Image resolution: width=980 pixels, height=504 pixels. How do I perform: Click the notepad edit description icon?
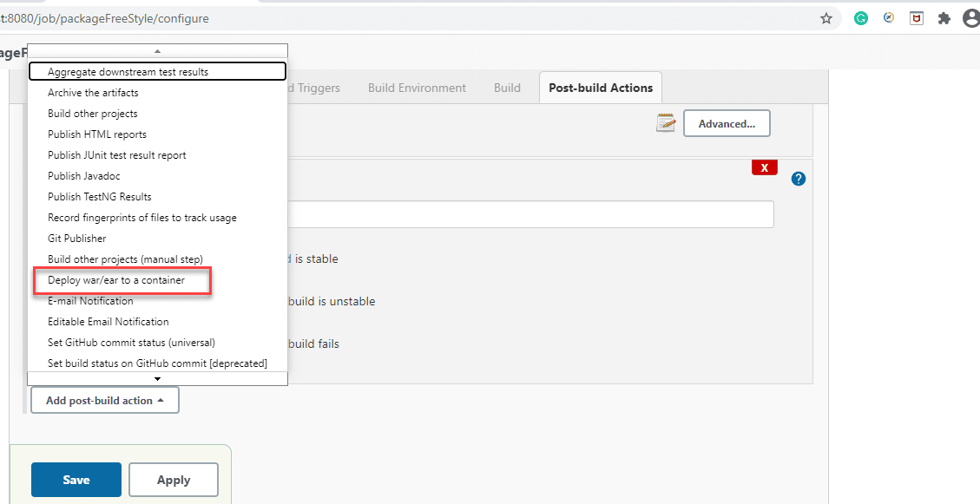666,123
